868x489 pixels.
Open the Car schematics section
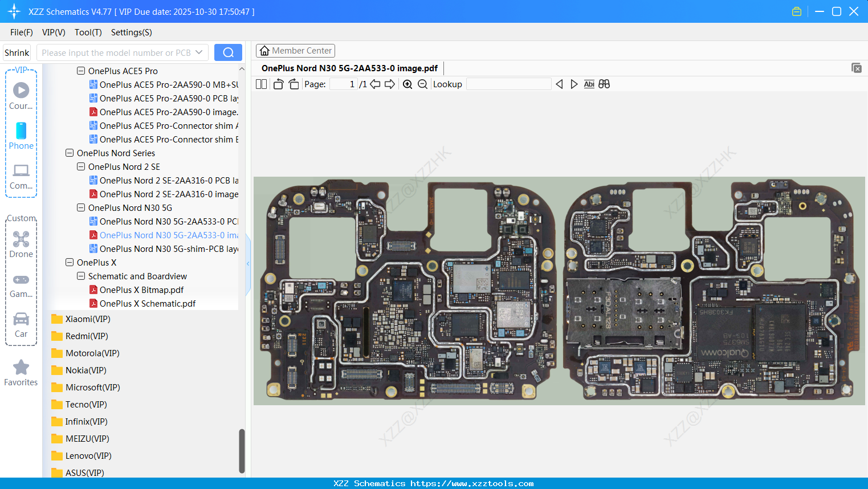(21, 324)
